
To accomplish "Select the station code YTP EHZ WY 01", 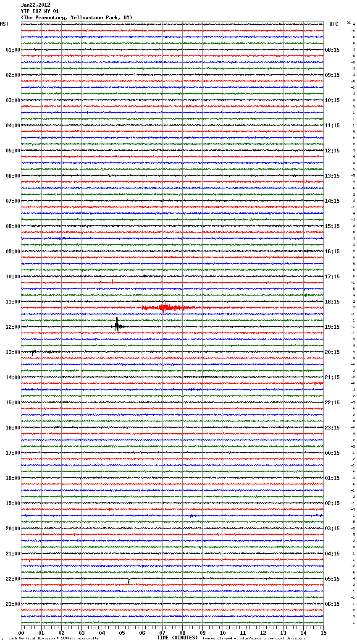I will (40, 11).
